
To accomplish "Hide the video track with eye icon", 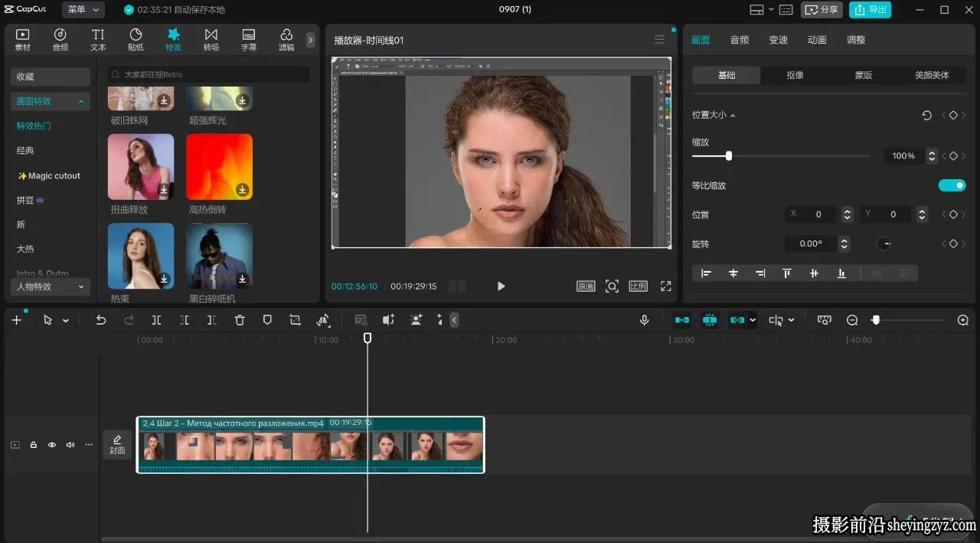I will pos(52,445).
